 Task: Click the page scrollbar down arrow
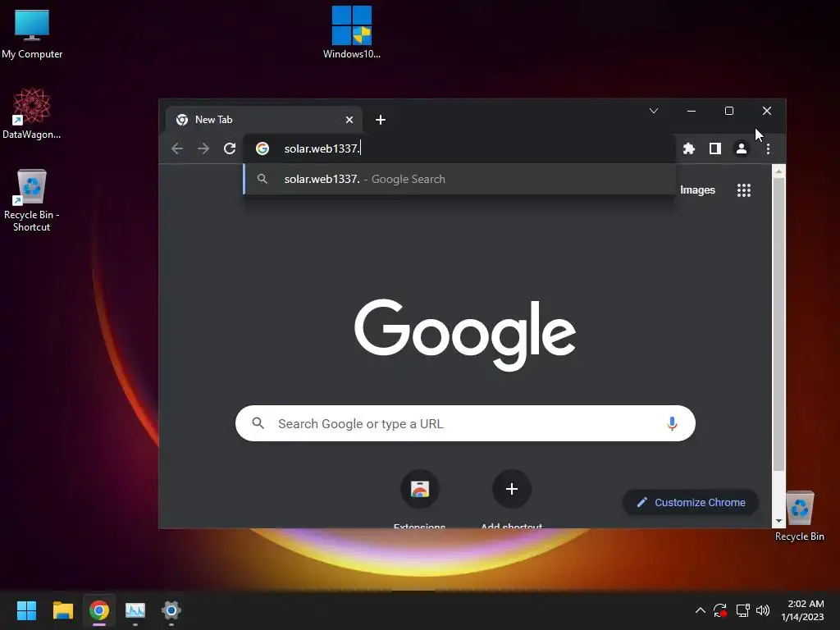(x=778, y=521)
